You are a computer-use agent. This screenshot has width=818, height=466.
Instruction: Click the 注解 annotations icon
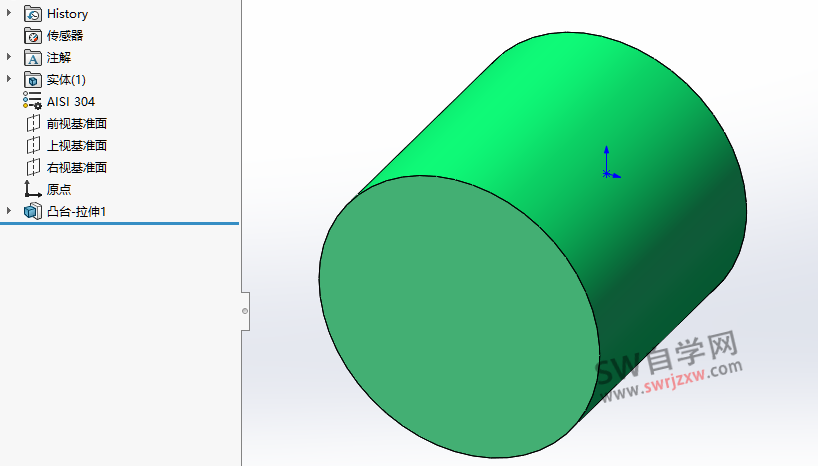[x=33, y=58]
